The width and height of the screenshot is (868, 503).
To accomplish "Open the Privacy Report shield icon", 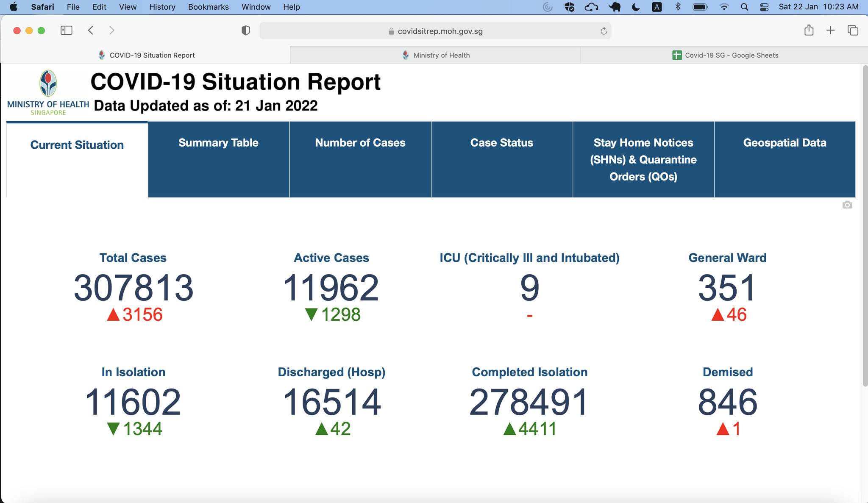I will 246,30.
